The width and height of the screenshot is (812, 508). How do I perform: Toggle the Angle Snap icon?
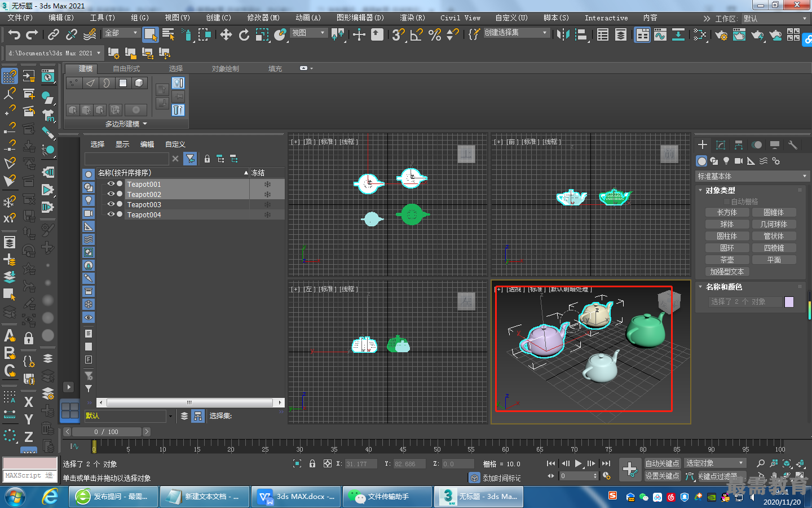(x=417, y=34)
